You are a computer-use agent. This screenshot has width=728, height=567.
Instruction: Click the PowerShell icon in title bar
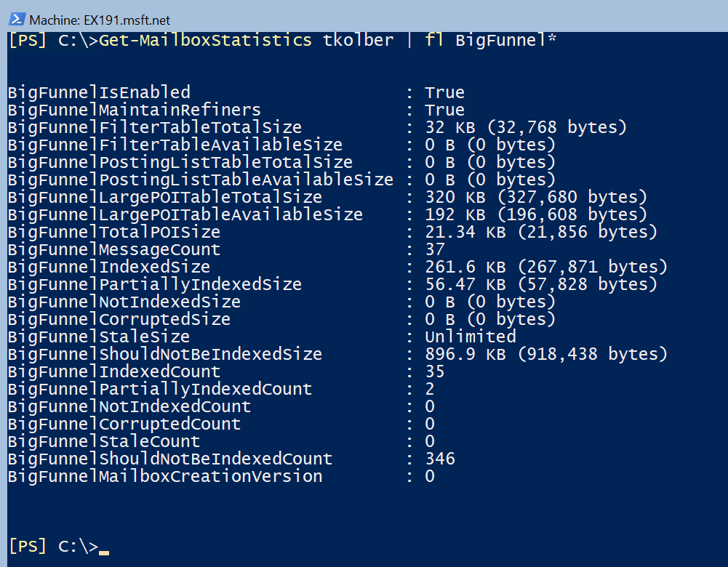tap(17, 20)
